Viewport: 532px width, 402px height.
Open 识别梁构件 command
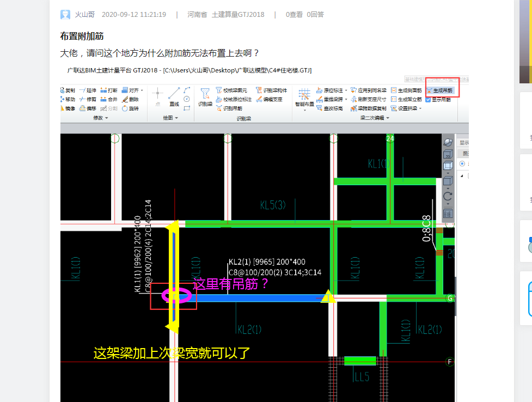click(x=271, y=90)
